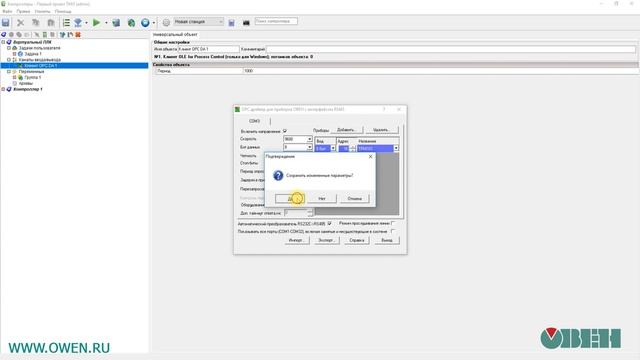Click the Cut scissors icon in the toolbar
Screen dimensions: 640x360
coord(20,23)
